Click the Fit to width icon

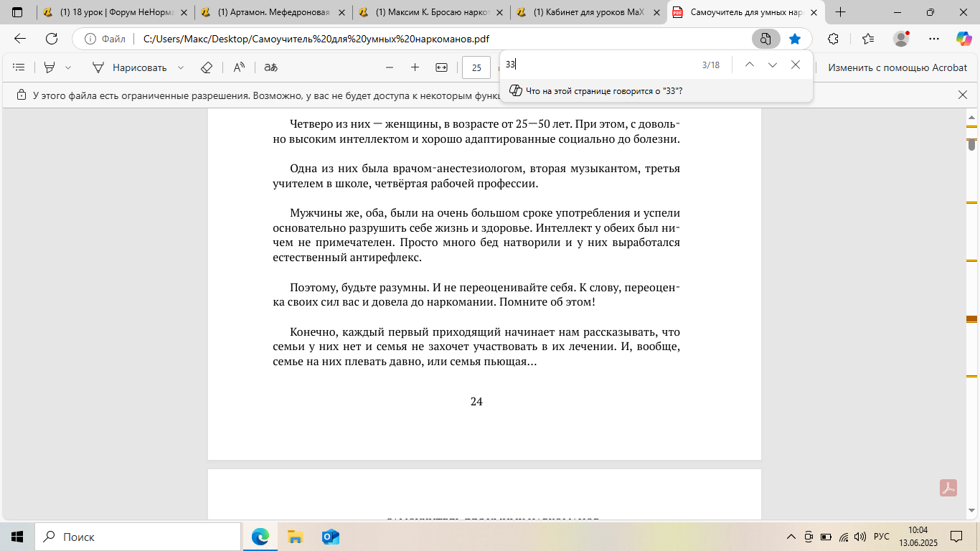tap(441, 67)
